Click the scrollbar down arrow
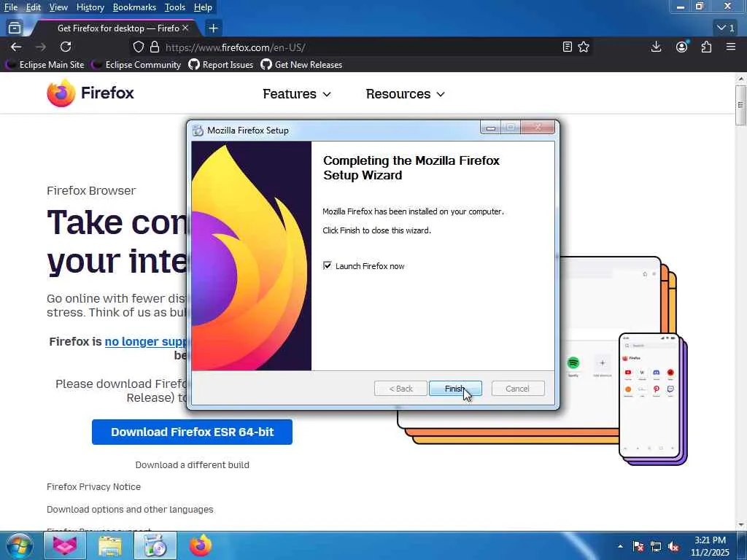The height and width of the screenshot is (560, 747). [740, 525]
